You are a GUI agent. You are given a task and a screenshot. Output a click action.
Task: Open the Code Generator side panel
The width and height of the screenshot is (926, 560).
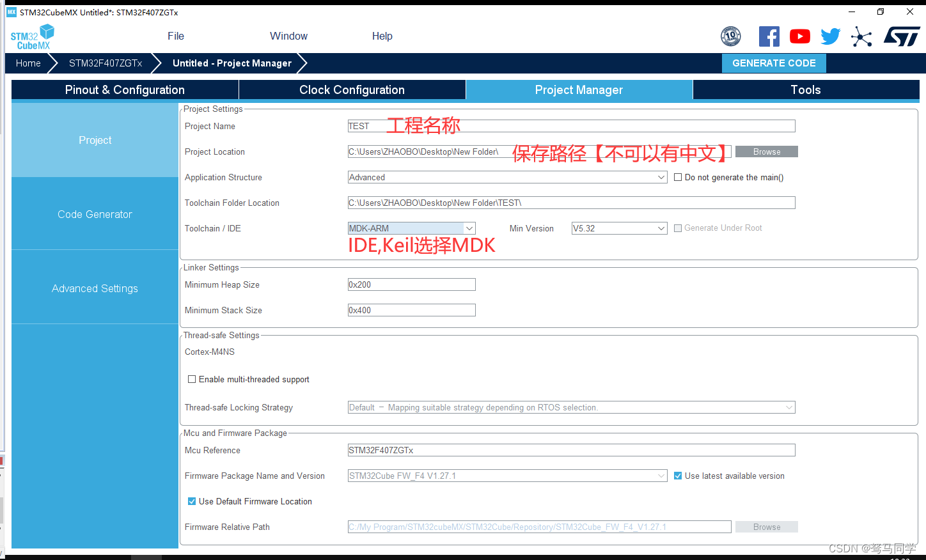coord(95,214)
